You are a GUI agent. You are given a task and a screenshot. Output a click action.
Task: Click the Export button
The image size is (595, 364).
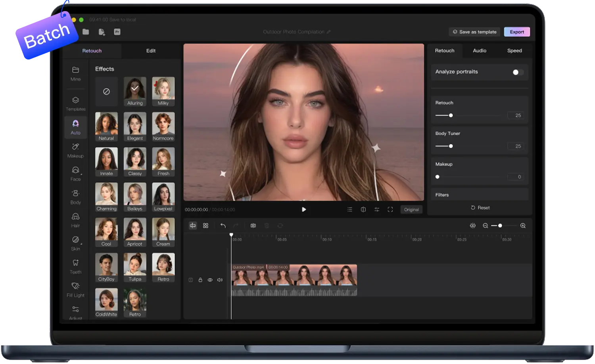pyautogui.click(x=517, y=32)
